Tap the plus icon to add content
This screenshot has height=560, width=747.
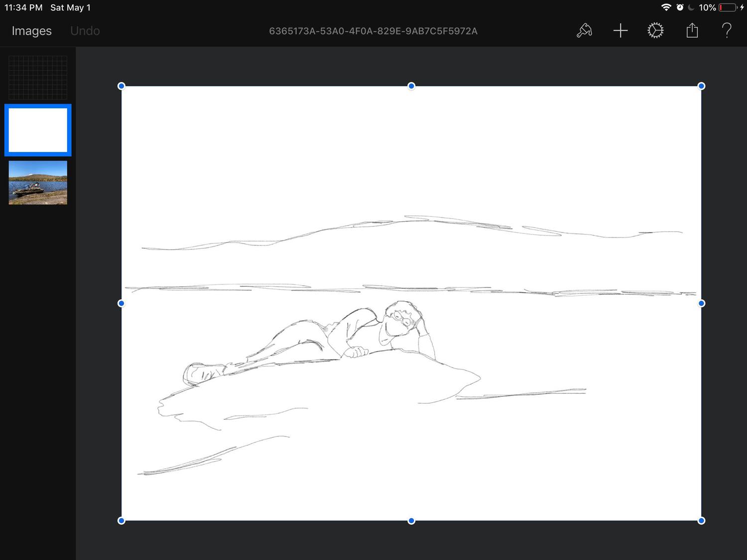pos(620,31)
